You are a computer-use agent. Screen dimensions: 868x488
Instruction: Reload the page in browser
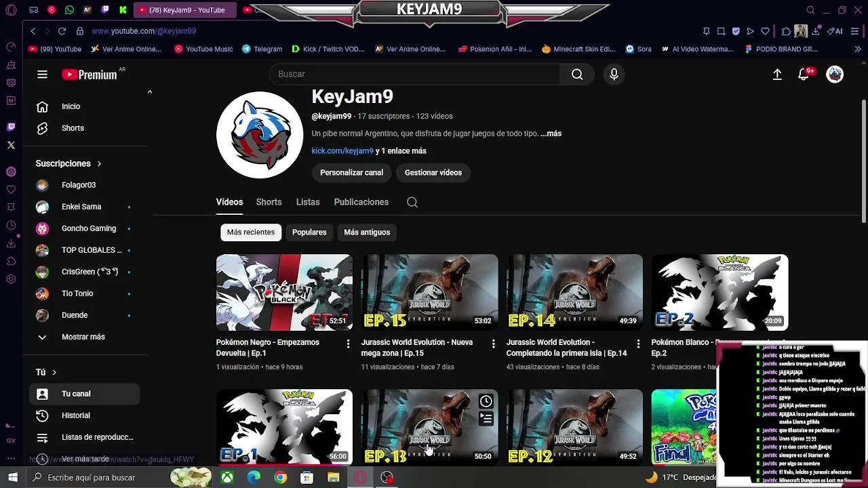point(62,31)
